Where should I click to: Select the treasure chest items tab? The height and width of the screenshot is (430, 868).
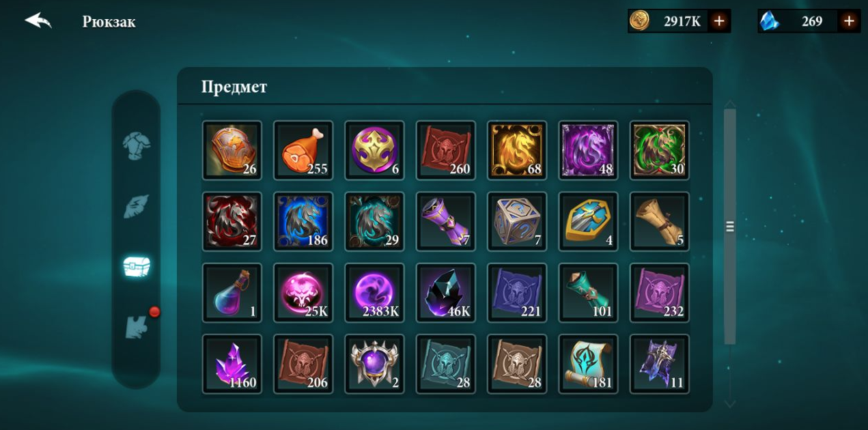(x=136, y=266)
